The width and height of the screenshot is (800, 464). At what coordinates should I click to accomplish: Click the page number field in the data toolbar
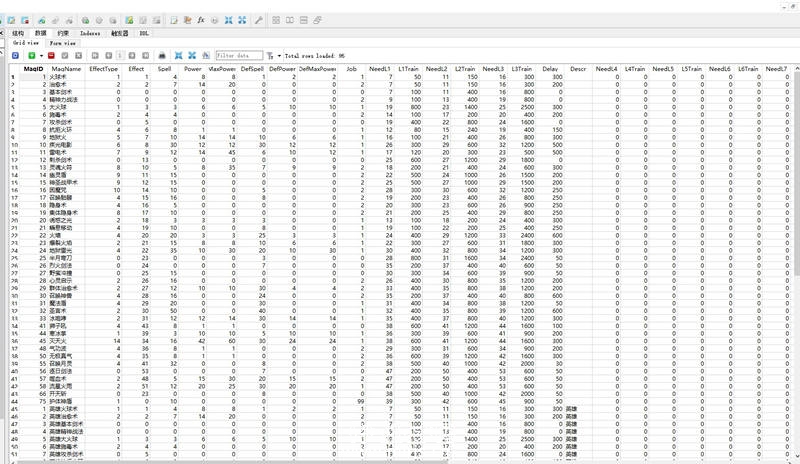tap(120, 55)
